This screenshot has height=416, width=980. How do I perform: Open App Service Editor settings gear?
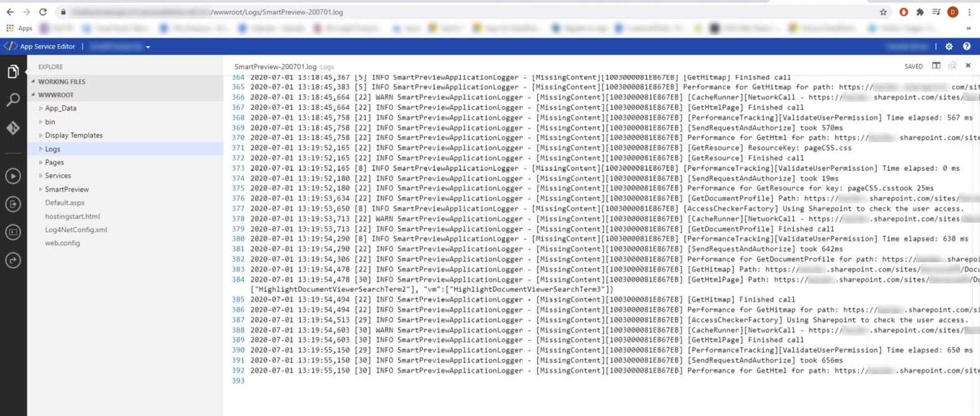(949, 47)
